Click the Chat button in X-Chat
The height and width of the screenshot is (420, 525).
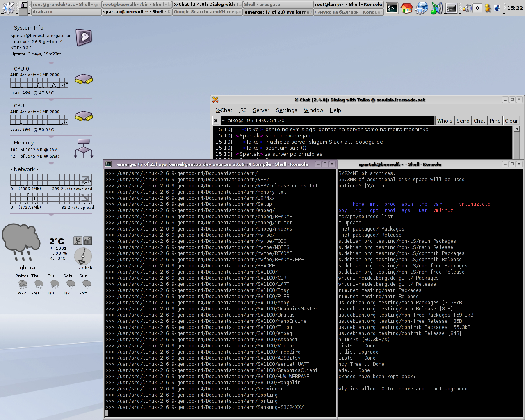(x=479, y=121)
